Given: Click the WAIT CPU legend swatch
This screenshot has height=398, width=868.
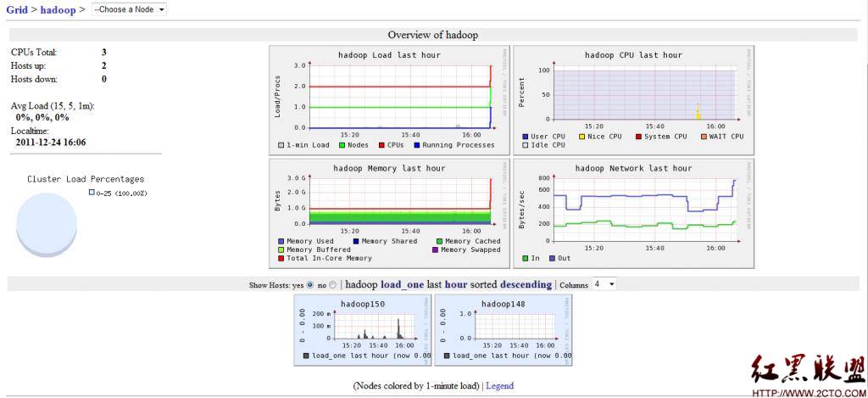Looking at the screenshot, I should pyautogui.click(x=704, y=137).
